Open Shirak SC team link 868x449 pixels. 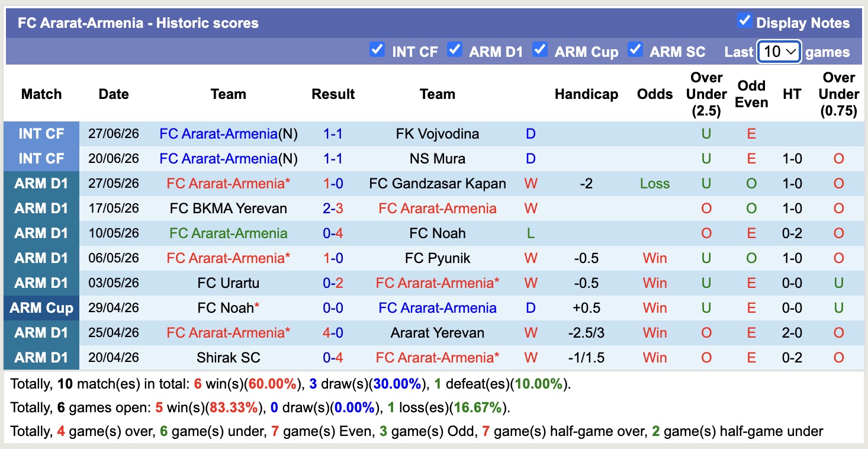coord(229,358)
